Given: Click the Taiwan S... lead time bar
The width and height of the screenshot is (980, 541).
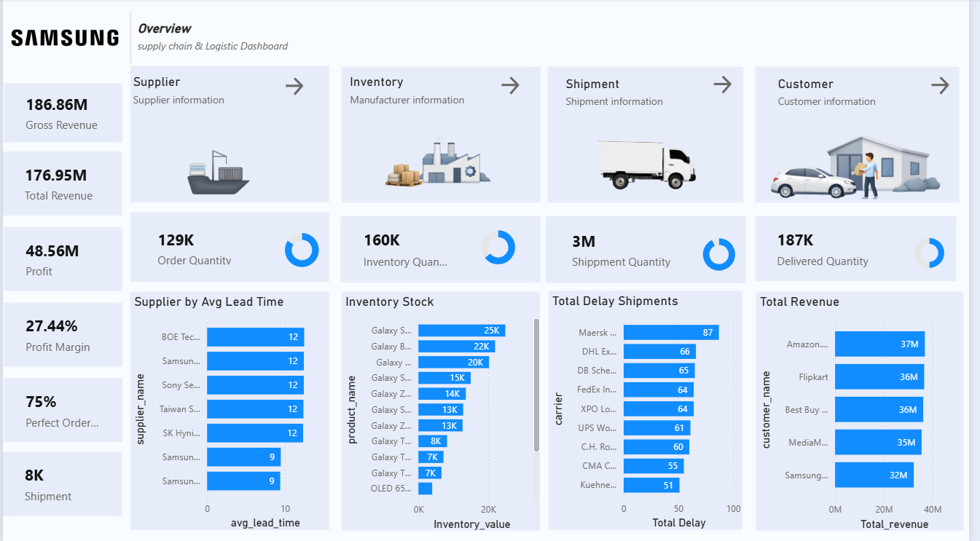Looking at the screenshot, I should (x=255, y=409).
